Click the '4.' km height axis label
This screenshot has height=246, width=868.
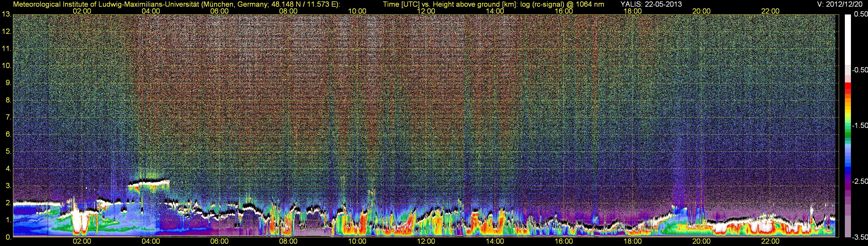8,168
